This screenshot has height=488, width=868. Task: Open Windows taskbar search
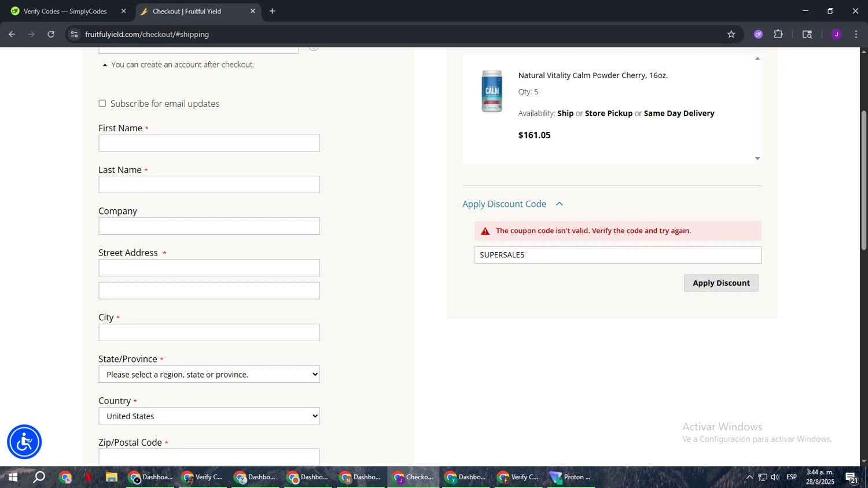[39, 477]
